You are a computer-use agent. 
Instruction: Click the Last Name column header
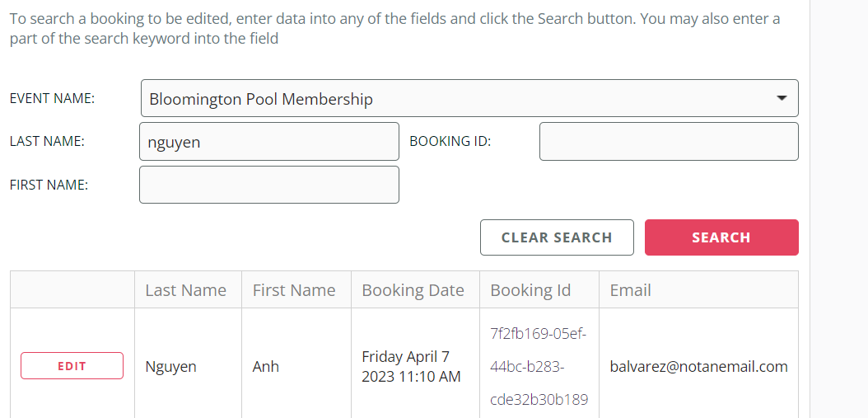[186, 290]
